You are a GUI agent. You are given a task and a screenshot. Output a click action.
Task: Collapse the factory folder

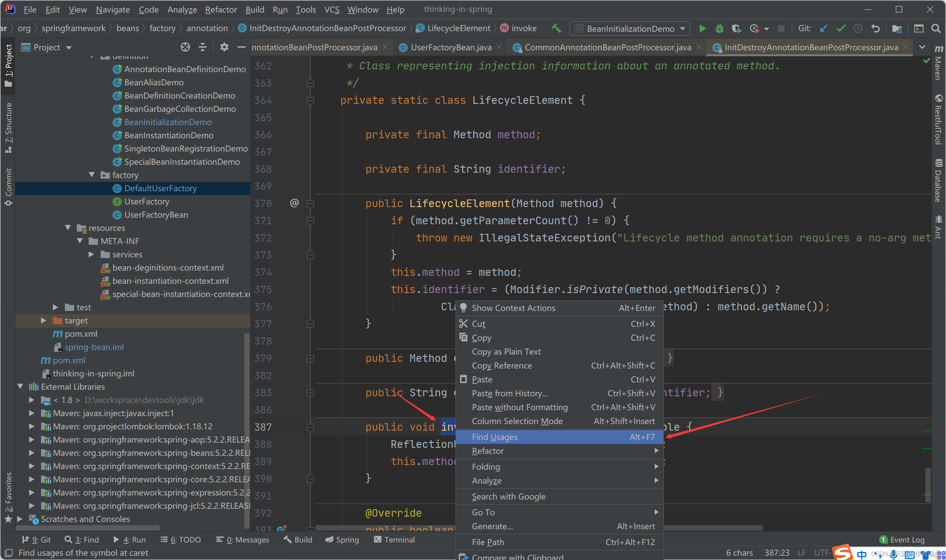(x=92, y=175)
